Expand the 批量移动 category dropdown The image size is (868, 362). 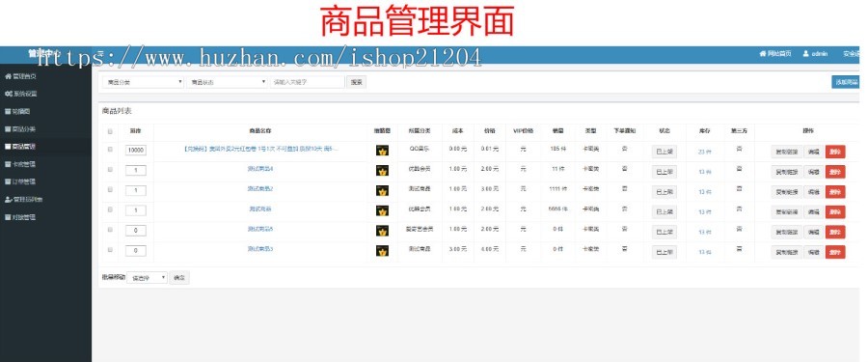coord(147,278)
